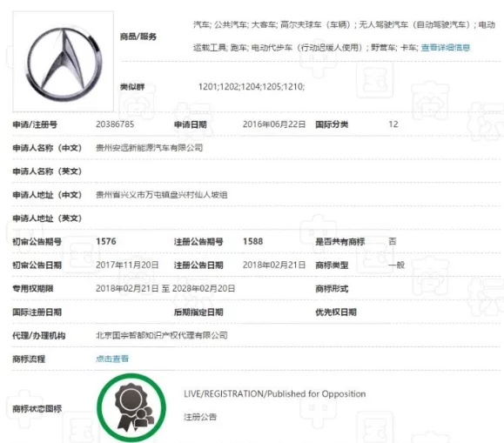Open the 点击查看 trademark process link
Screen dimensions: 504x443
pos(112,359)
